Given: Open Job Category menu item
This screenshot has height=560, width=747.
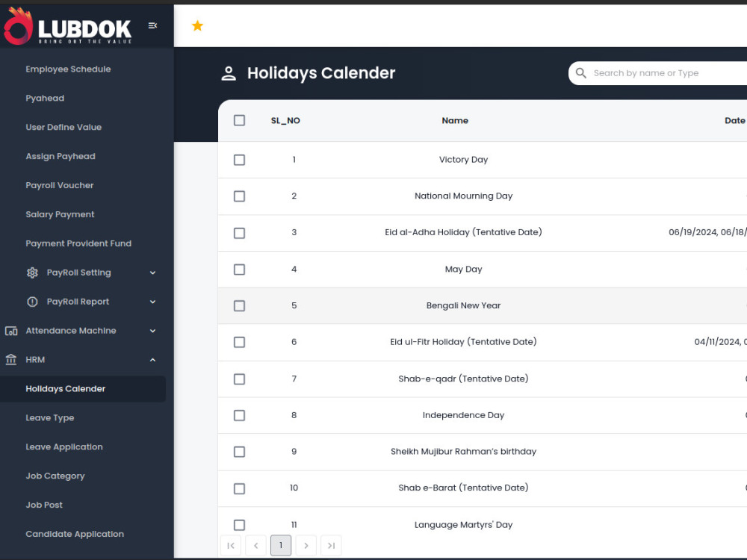Looking at the screenshot, I should point(55,476).
